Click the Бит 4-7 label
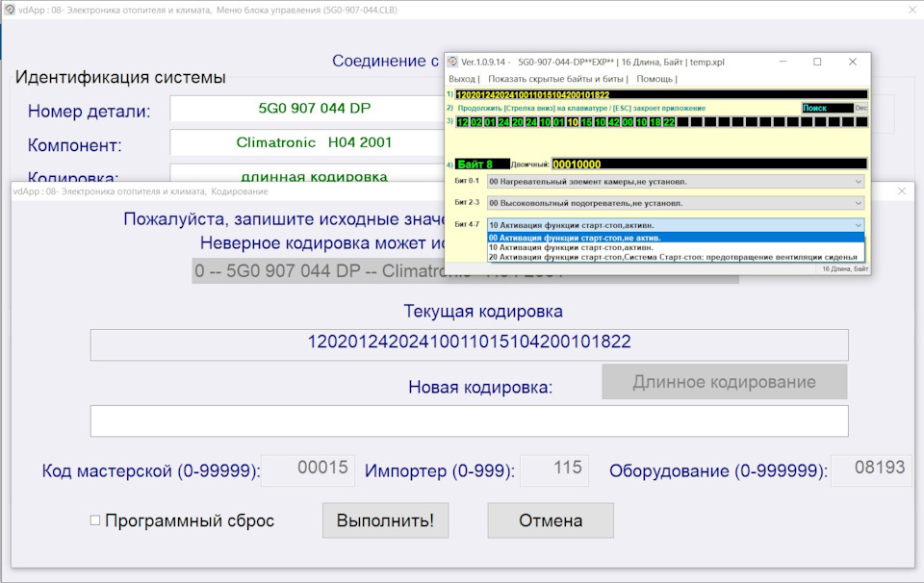The image size is (924, 583). (x=467, y=224)
